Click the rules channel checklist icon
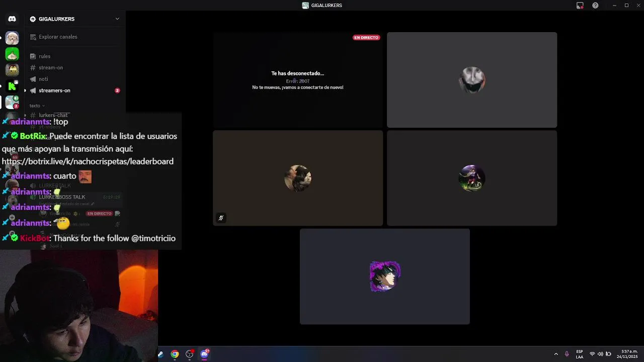Image resolution: width=644 pixels, height=362 pixels. pos(33,56)
